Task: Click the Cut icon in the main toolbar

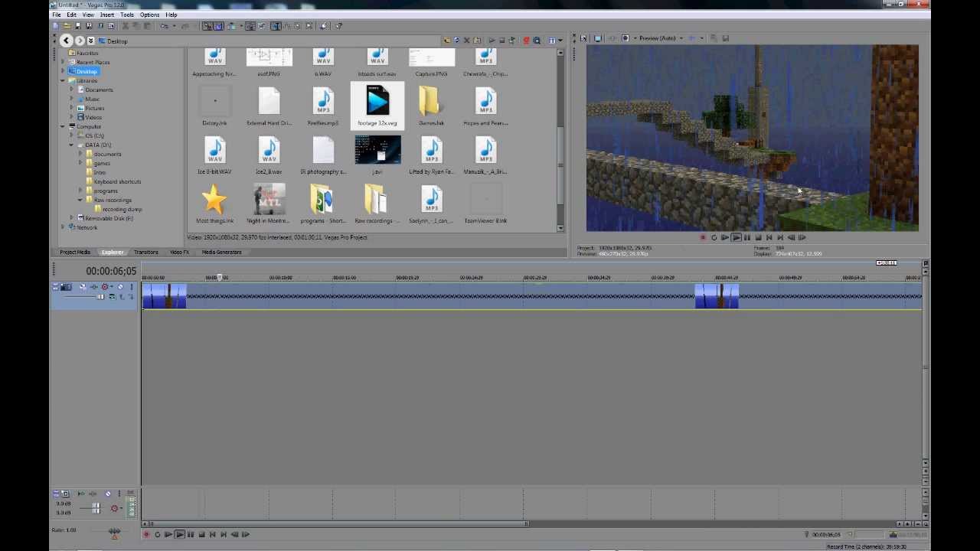Action: tap(125, 26)
